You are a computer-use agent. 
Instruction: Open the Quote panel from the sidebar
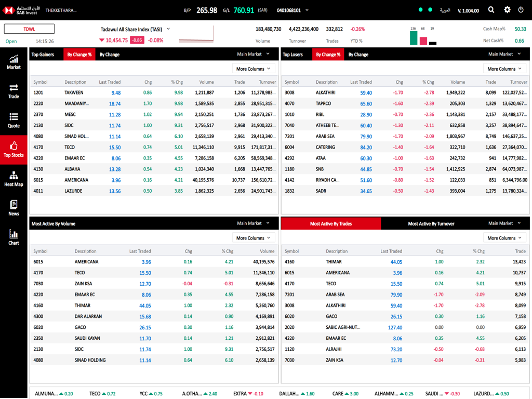pyautogui.click(x=13, y=121)
